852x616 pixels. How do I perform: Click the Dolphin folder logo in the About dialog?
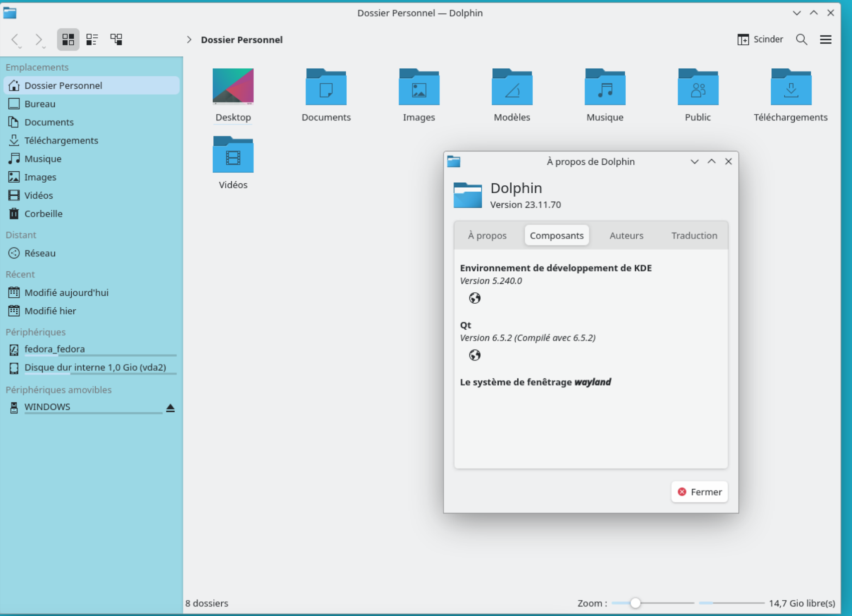click(467, 195)
